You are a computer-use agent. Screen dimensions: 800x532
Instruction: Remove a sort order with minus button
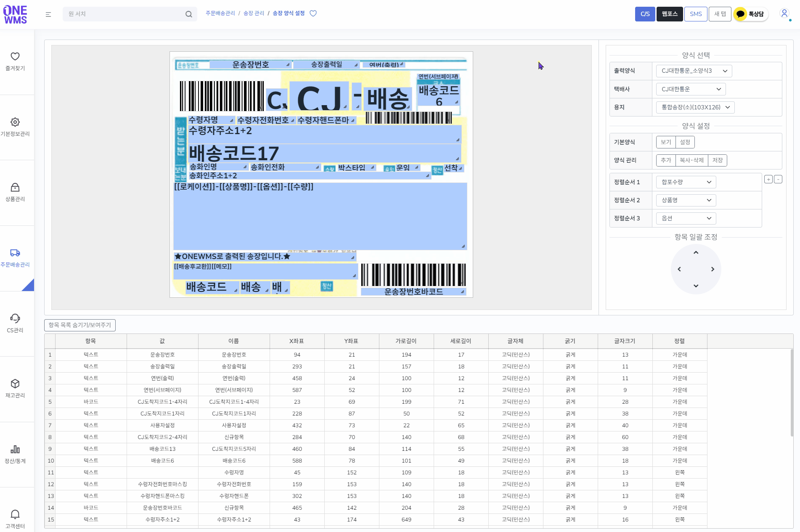tap(778, 179)
